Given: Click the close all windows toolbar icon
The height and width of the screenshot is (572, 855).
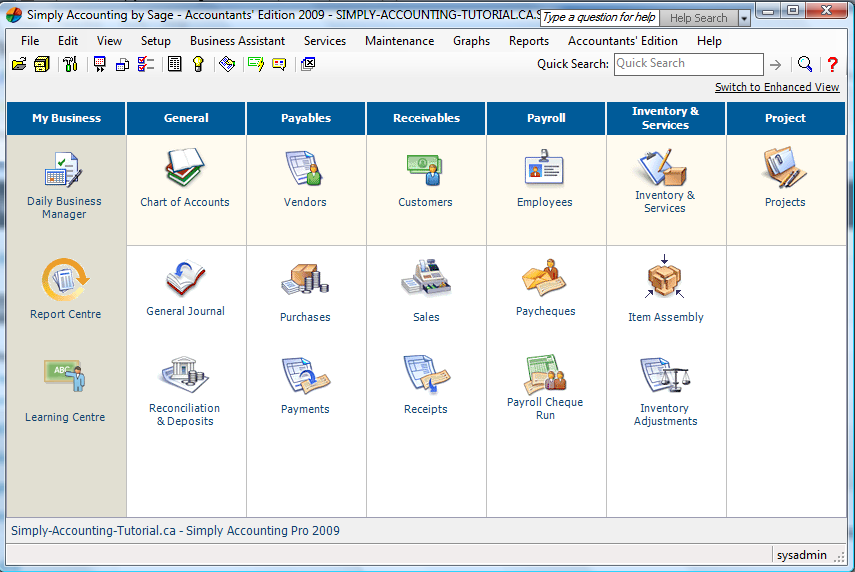Looking at the screenshot, I should pos(308,64).
